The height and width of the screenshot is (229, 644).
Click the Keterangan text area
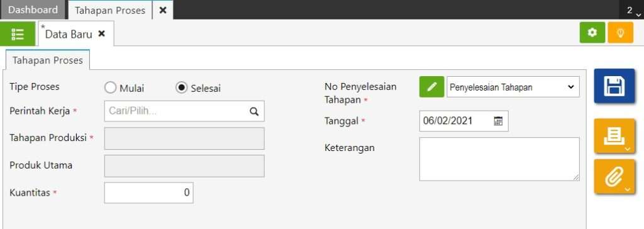coord(499,159)
